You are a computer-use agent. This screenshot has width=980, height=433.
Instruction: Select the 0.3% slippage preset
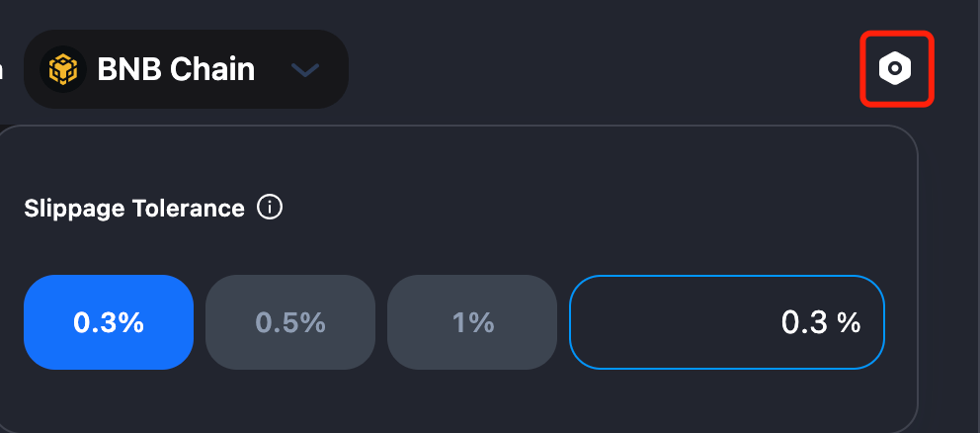(109, 322)
